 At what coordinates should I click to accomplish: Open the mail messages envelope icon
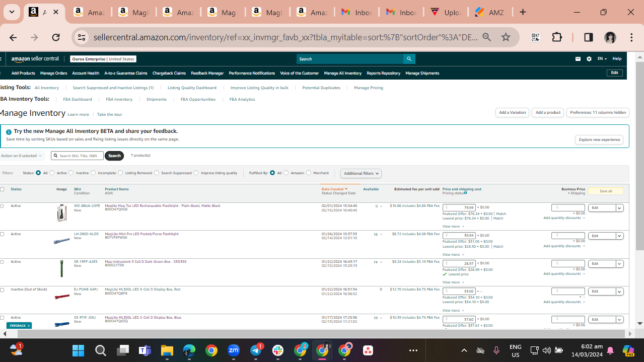click(578, 59)
